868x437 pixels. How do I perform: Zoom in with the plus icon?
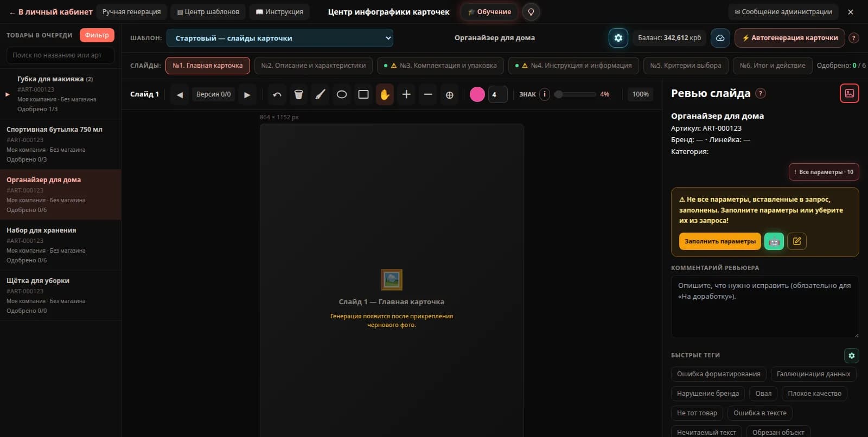pos(406,94)
